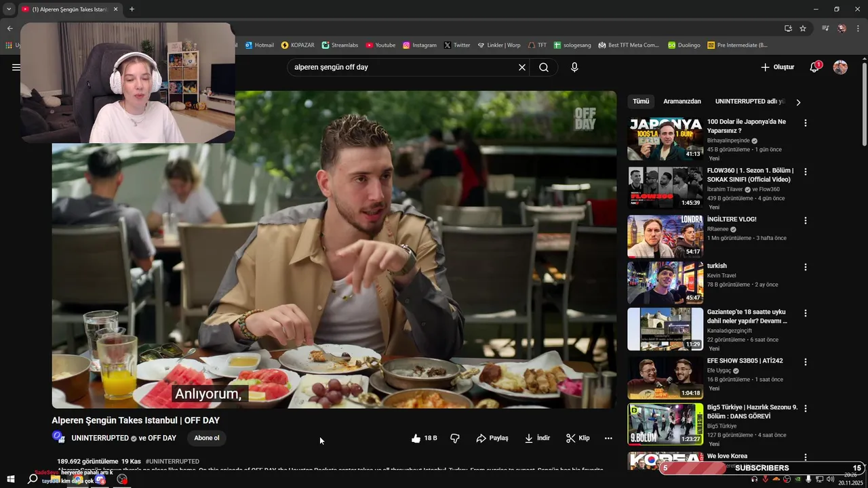Click the volume icon in system tray
868x488 pixels.
tap(830, 479)
